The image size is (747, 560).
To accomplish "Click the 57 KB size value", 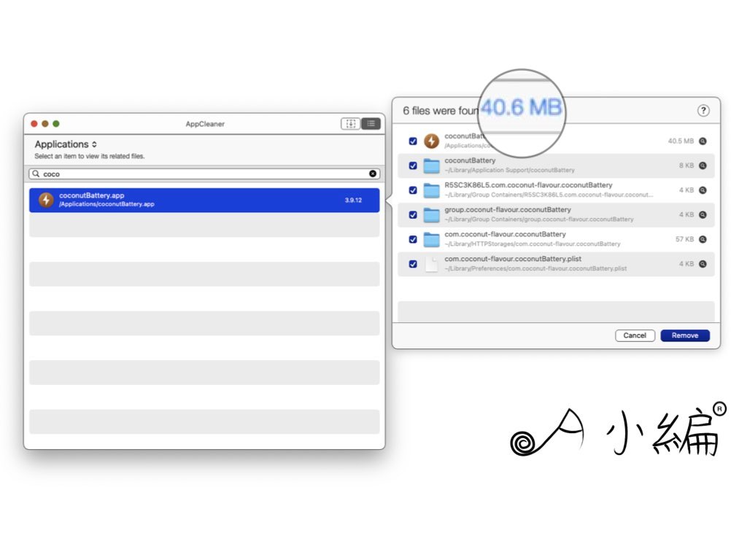I will [684, 239].
